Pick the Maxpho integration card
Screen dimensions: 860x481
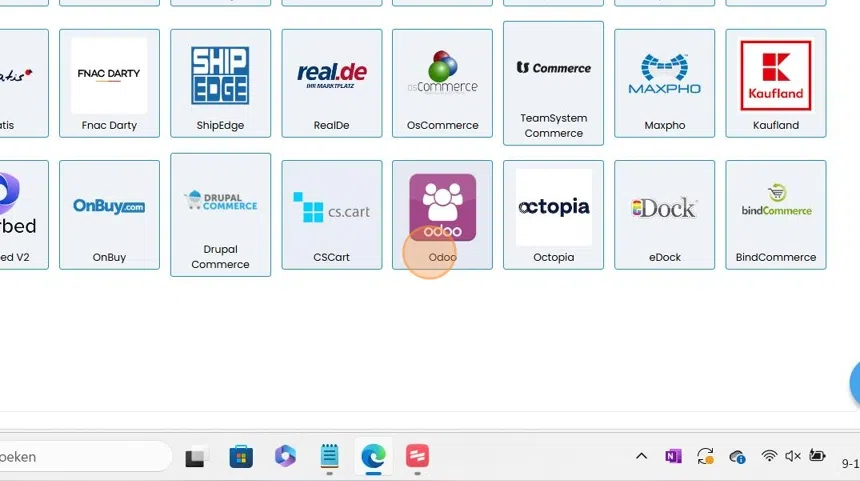click(665, 83)
